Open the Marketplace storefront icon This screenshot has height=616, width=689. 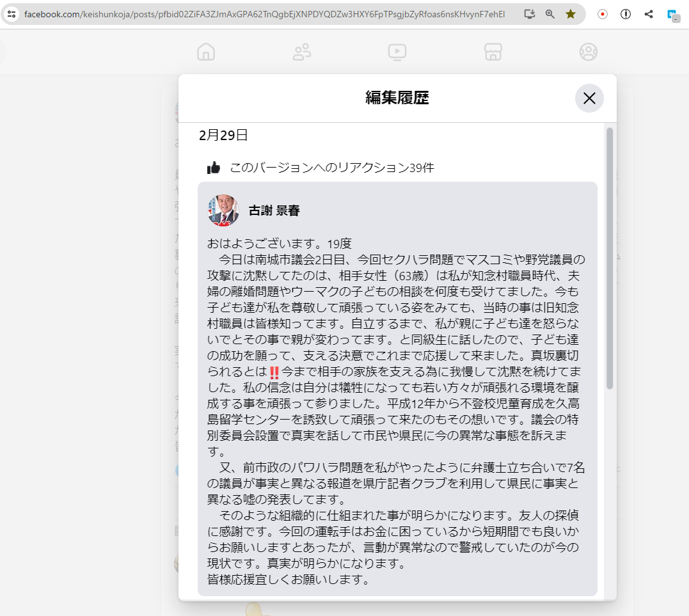pos(493,52)
